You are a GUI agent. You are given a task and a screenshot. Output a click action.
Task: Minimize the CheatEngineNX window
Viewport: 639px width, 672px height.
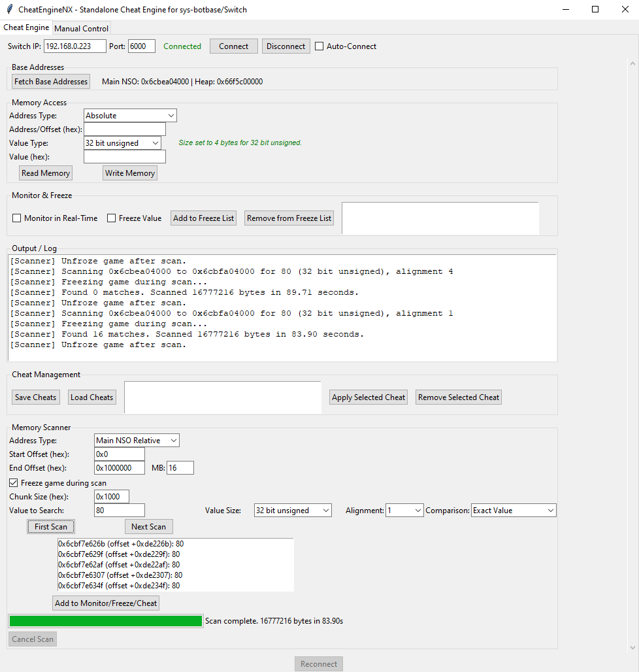click(x=566, y=9)
